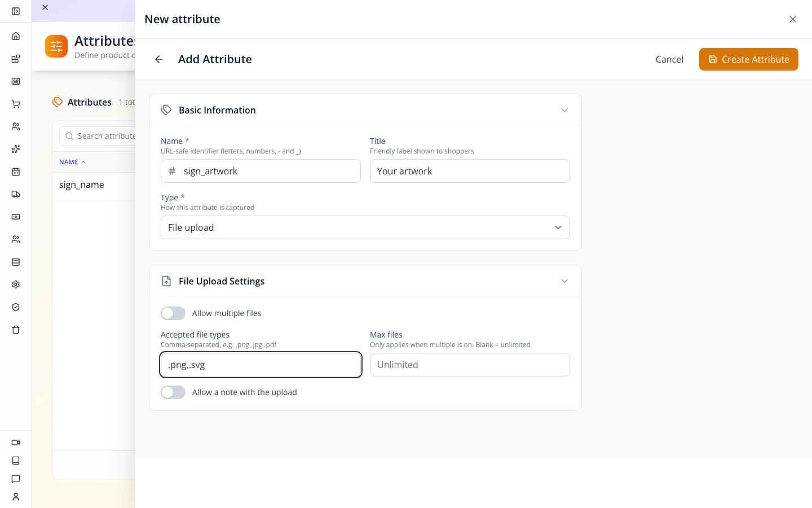Open the chat bubble icon in sidebar
The image size is (812, 508).
(16, 479)
